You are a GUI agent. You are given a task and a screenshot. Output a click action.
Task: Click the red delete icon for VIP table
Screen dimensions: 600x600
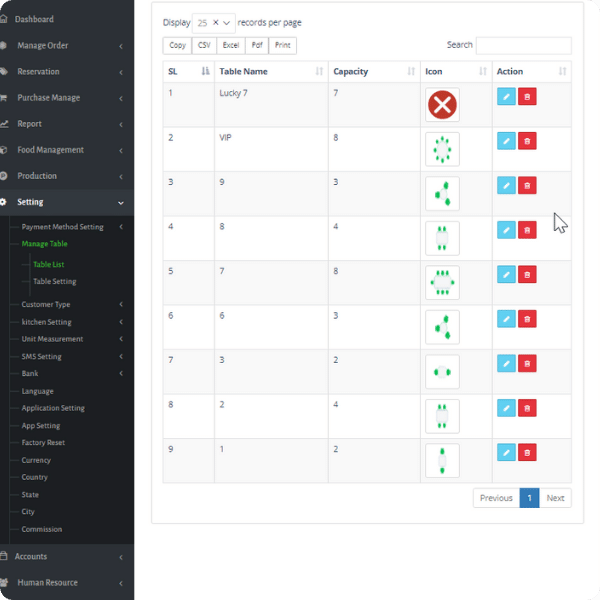tap(527, 141)
